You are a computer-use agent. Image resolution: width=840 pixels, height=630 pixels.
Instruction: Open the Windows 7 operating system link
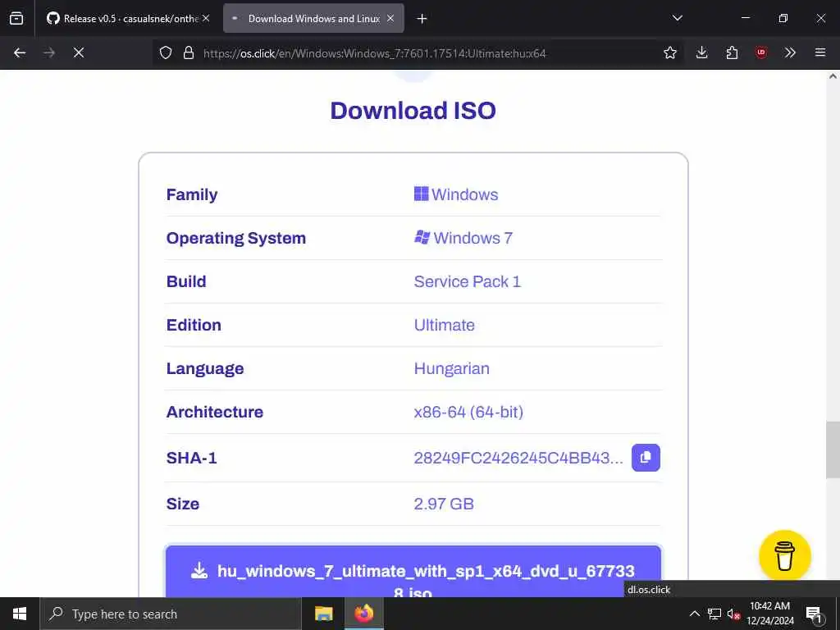click(463, 238)
